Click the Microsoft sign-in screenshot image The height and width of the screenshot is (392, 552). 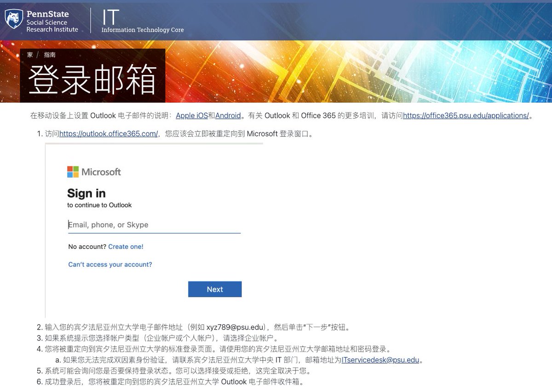coord(154,230)
